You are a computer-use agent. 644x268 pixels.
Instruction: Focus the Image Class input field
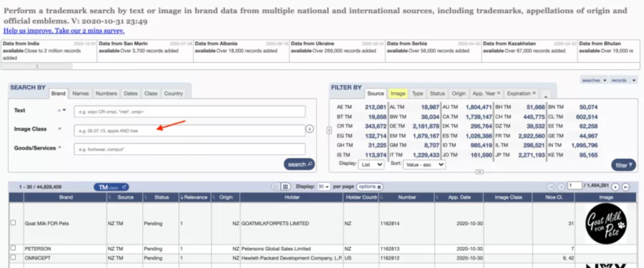point(190,131)
